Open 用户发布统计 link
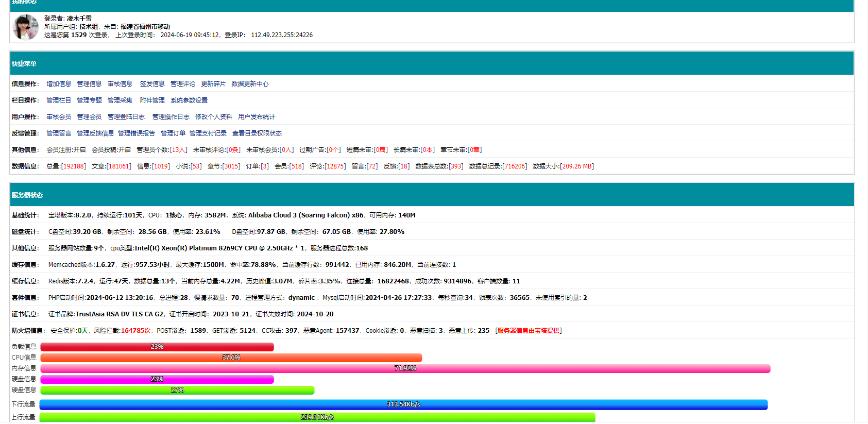868x424 pixels. point(257,117)
